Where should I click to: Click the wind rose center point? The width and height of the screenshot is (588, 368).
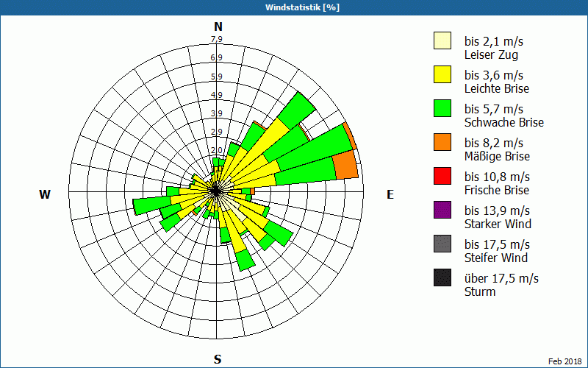tap(216, 191)
